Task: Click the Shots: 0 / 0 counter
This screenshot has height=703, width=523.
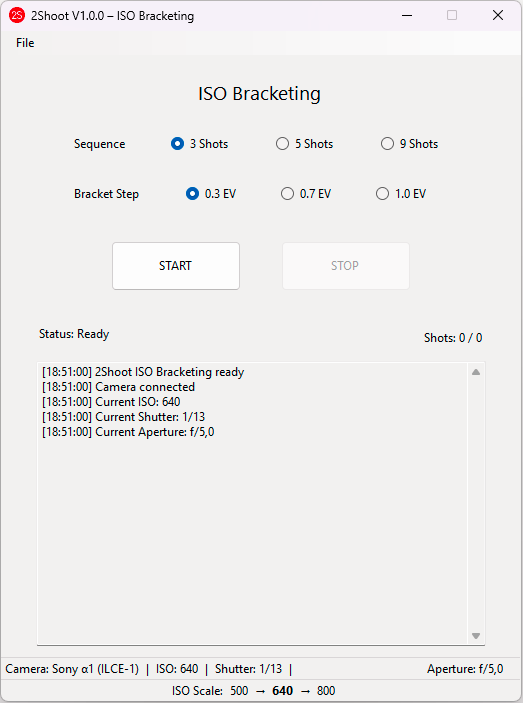Action: pyautogui.click(x=453, y=338)
